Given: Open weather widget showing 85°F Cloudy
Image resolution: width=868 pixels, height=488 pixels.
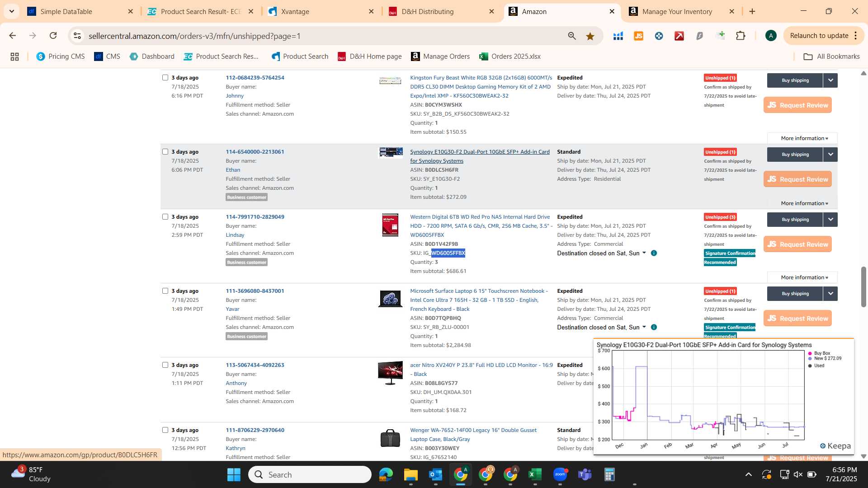Looking at the screenshot, I should coord(31,474).
